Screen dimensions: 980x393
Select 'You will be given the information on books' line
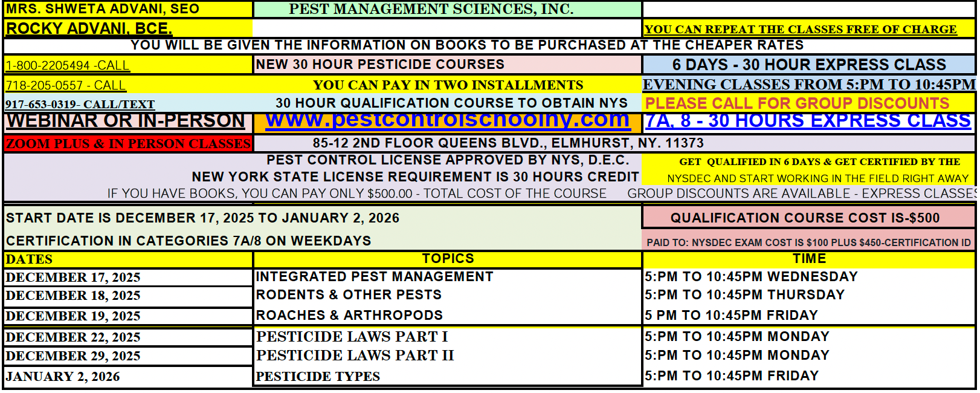tap(467, 45)
